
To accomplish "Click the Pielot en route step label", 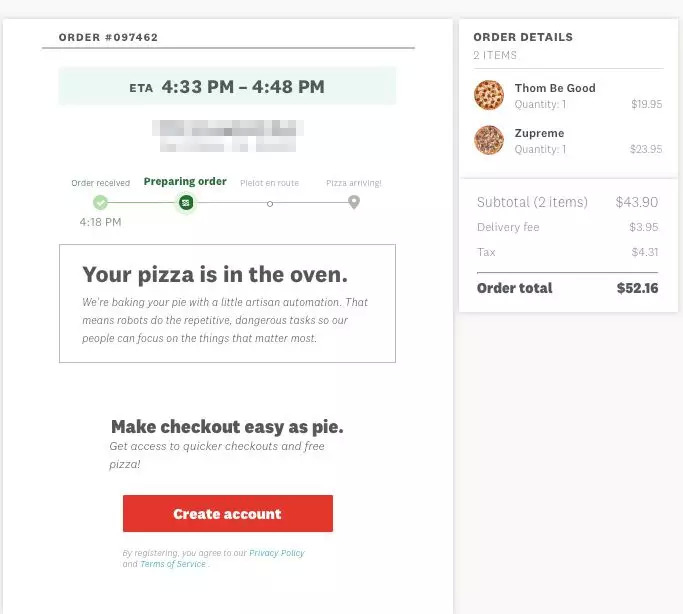I will [x=269, y=183].
